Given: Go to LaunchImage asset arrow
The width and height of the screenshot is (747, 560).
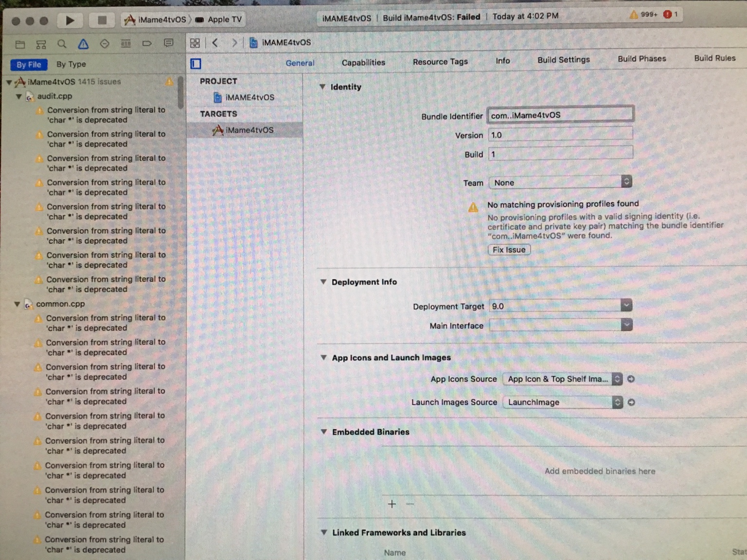Looking at the screenshot, I should click(x=631, y=402).
